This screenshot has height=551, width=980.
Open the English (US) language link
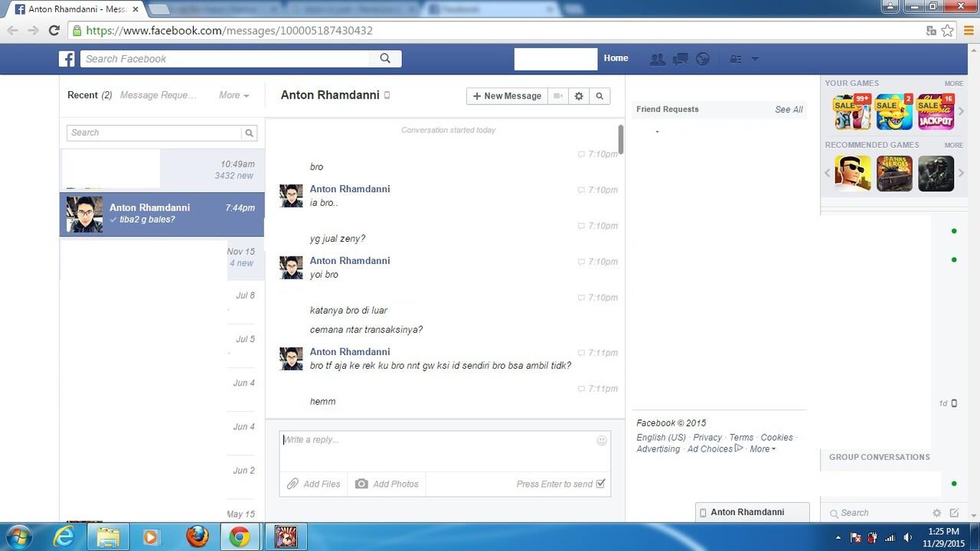tap(661, 438)
